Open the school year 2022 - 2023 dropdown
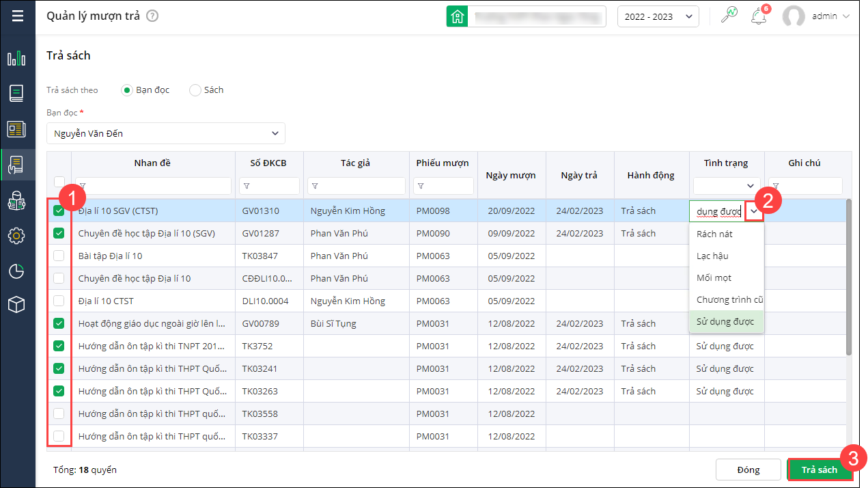 [x=657, y=16]
